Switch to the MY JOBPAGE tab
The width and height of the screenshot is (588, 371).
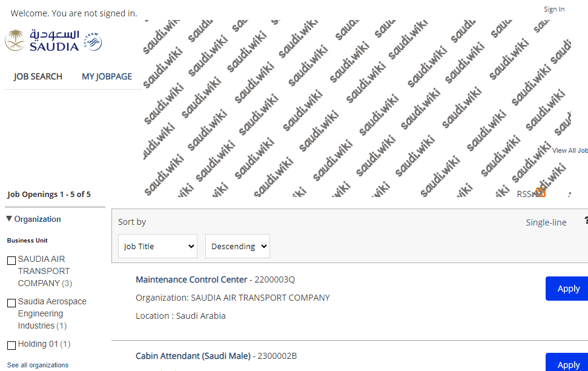coord(107,76)
